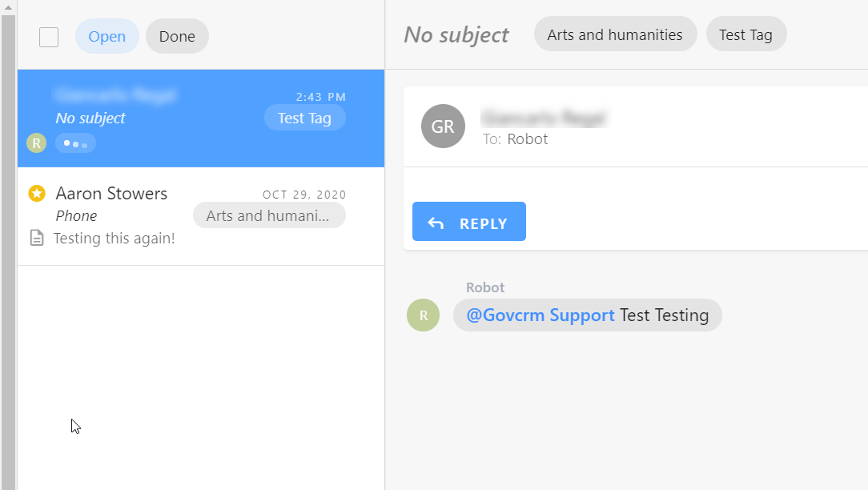
Task: Click the document note icon before 'Testing this again!'
Action: pyautogui.click(x=36, y=239)
